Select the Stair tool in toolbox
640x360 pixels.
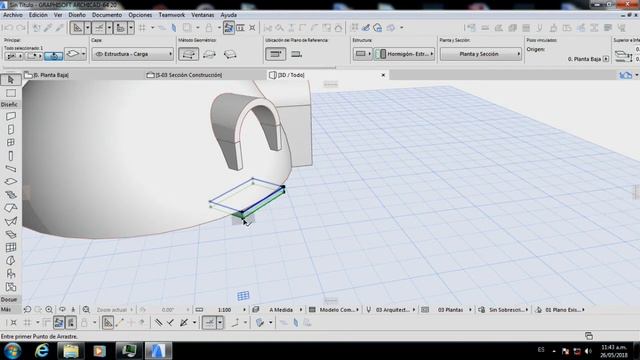pos(11,195)
